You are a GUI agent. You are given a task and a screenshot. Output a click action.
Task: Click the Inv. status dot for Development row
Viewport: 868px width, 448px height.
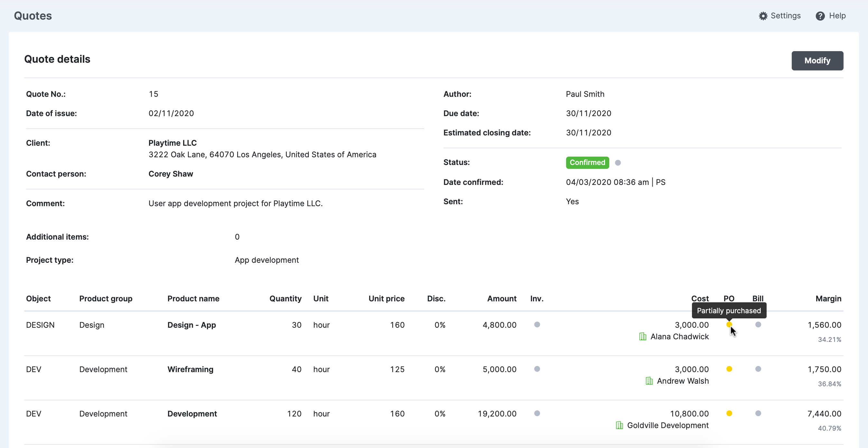pyautogui.click(x=537, y=413)
